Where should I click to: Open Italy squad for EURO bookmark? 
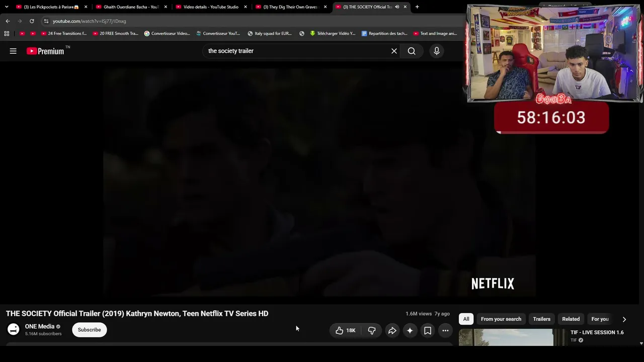coord(270,34)
